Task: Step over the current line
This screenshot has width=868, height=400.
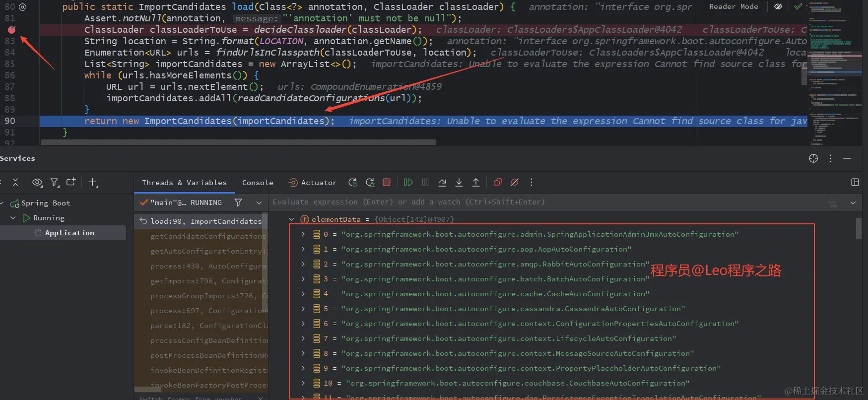Action: pos(442,182)
